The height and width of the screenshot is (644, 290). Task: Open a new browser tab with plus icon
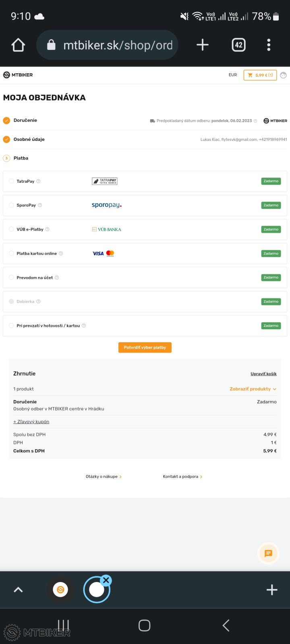[202, 45]
